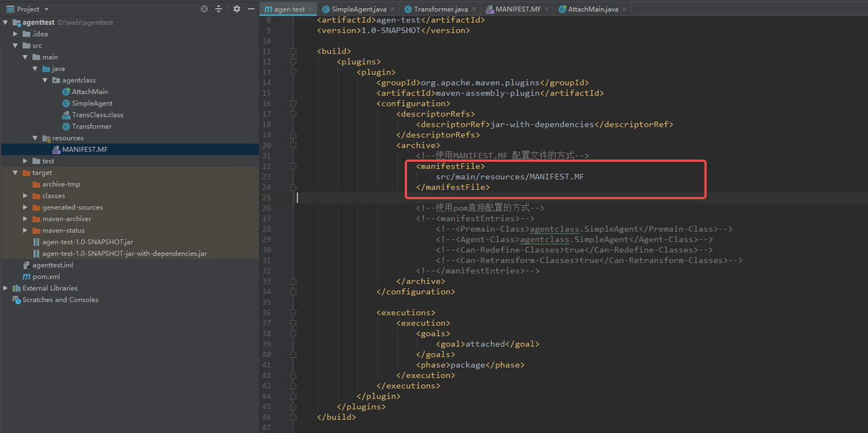Close the MANIFEST.MF editor tab
This screenshot has height=433, width=868.
pyautogui.click(x=547, y=9)
